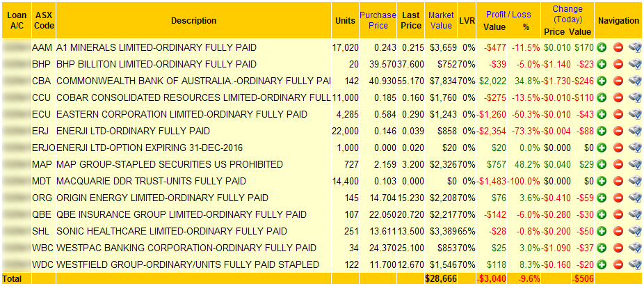The height and width of the screenshot is (286, 644).
Task: Click the green plus icon for SHL
Action: point(602,231)
